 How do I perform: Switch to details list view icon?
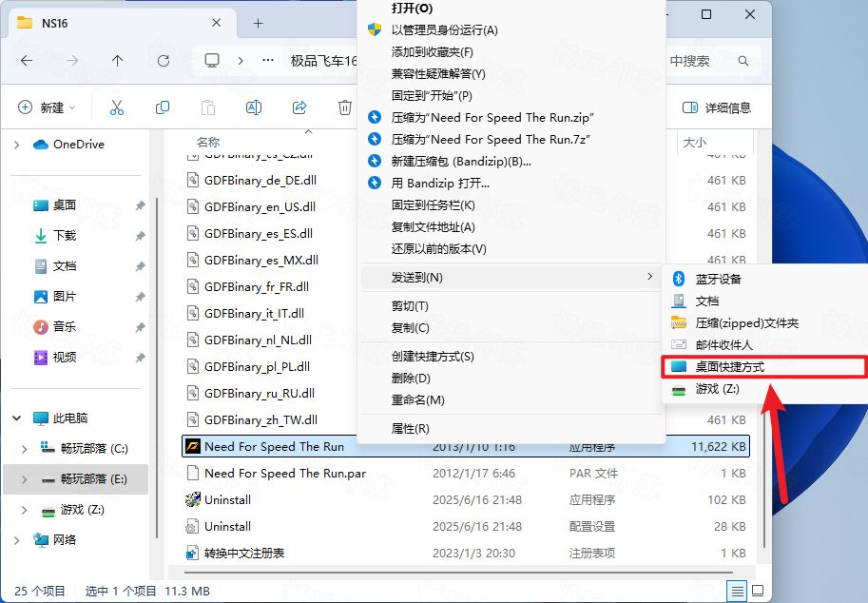[x=737, y=592]
